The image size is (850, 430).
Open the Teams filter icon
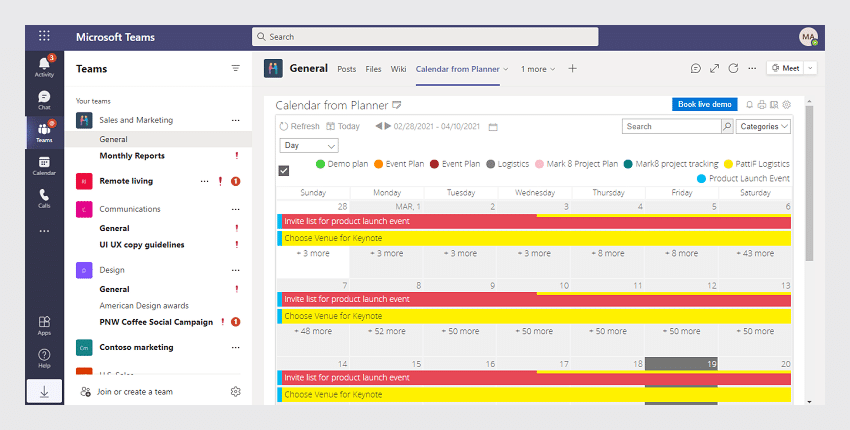click(235, 68)
